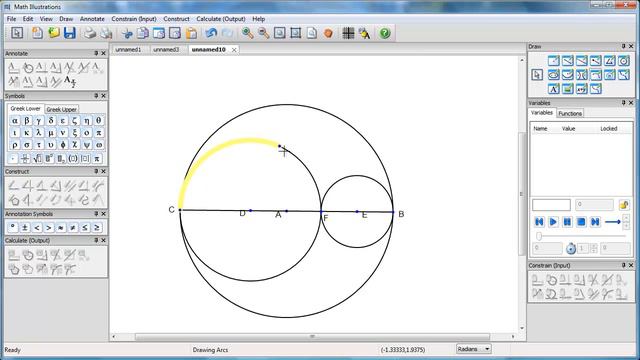Cut selection with the scissors icon

click(127, 33)
